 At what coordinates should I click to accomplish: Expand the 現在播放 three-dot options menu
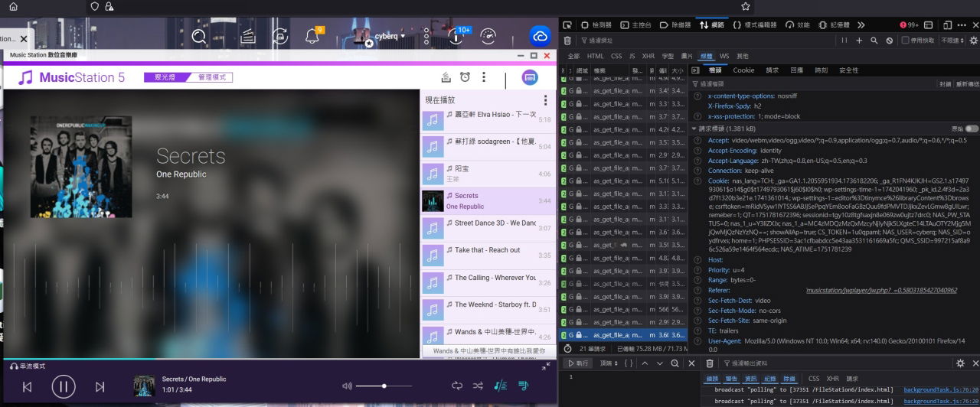(545, 100)
